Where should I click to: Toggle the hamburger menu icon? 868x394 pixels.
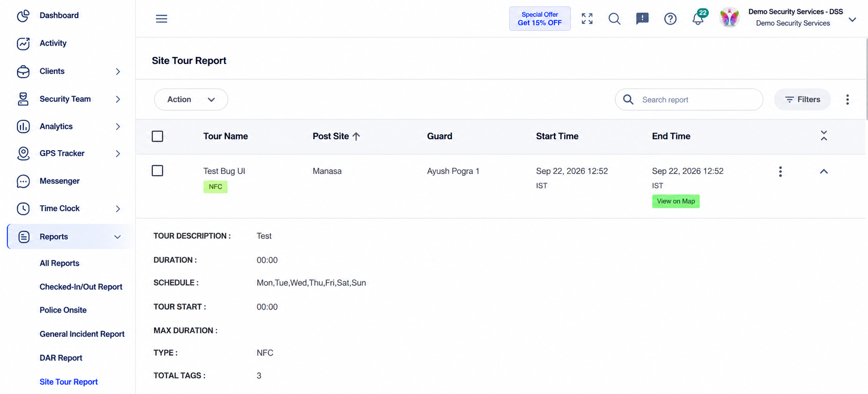[x=161, y=19]
